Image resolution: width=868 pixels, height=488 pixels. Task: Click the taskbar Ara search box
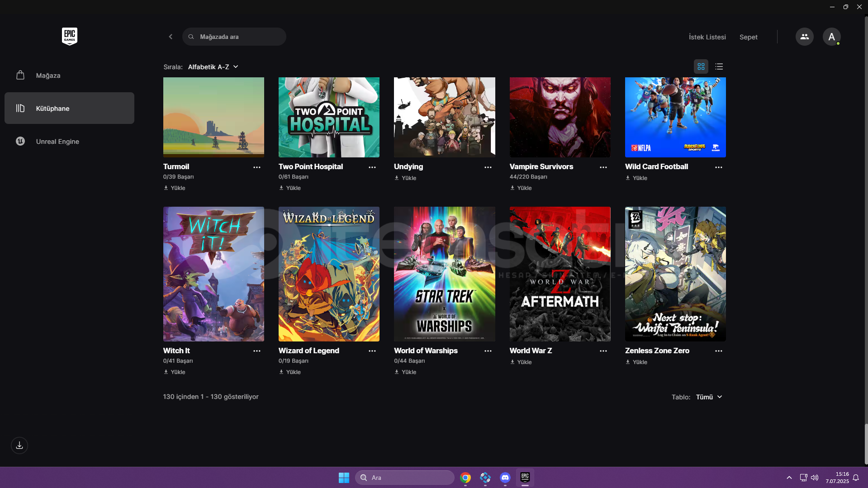[x=405, y=478]
